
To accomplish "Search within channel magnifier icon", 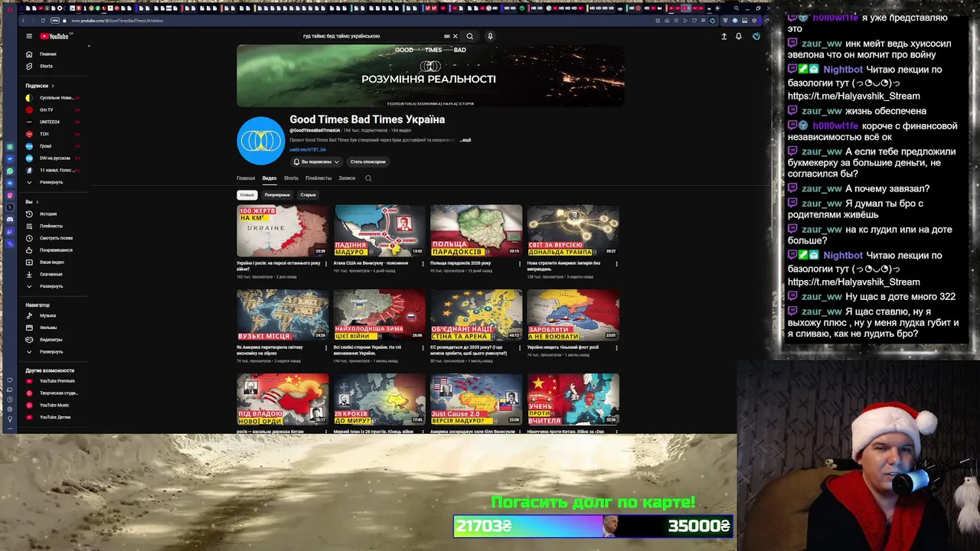I will 368,178.
